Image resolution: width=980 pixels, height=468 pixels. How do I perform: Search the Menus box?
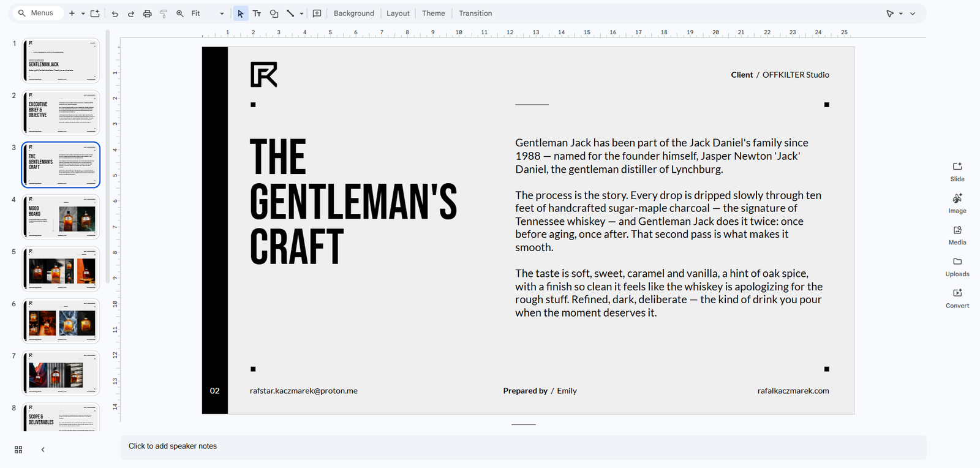(37, 13)
